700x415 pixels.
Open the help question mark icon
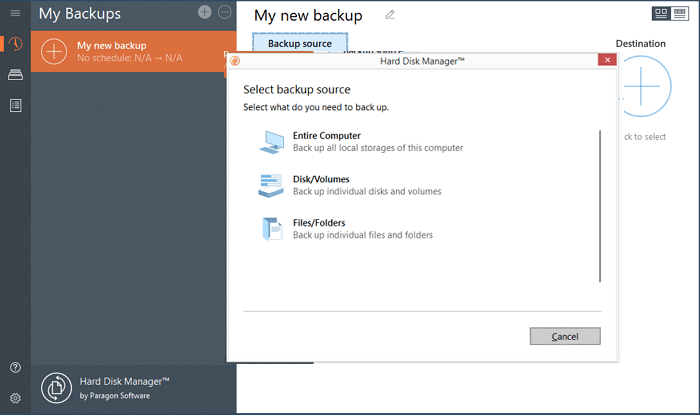click(15, 368)
